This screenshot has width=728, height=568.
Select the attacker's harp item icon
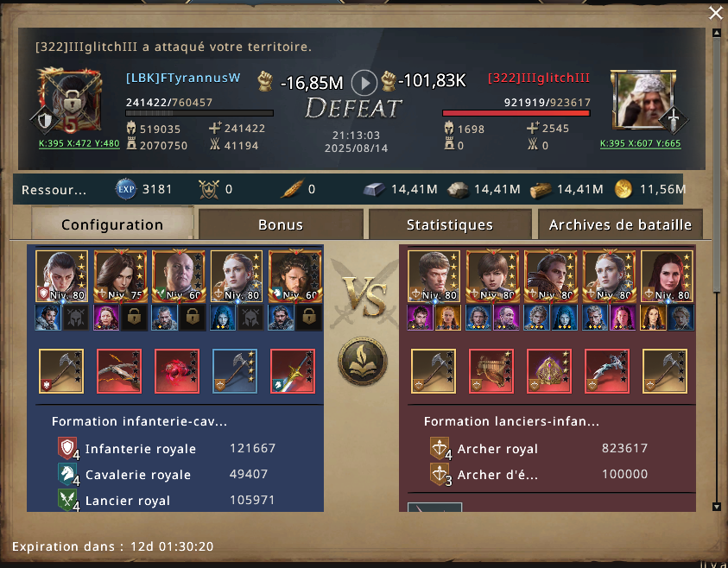pyautogui.click(x=491, y=371)
